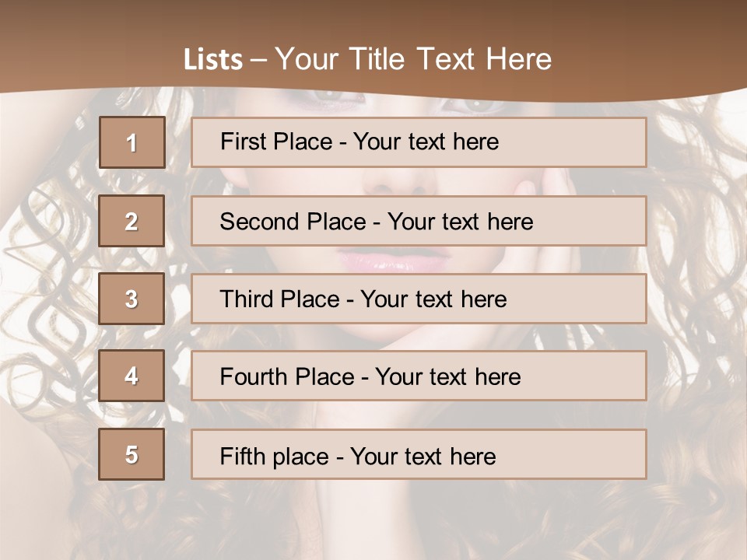Click the "Fourth Place" text box

click(x=419, y=376)
